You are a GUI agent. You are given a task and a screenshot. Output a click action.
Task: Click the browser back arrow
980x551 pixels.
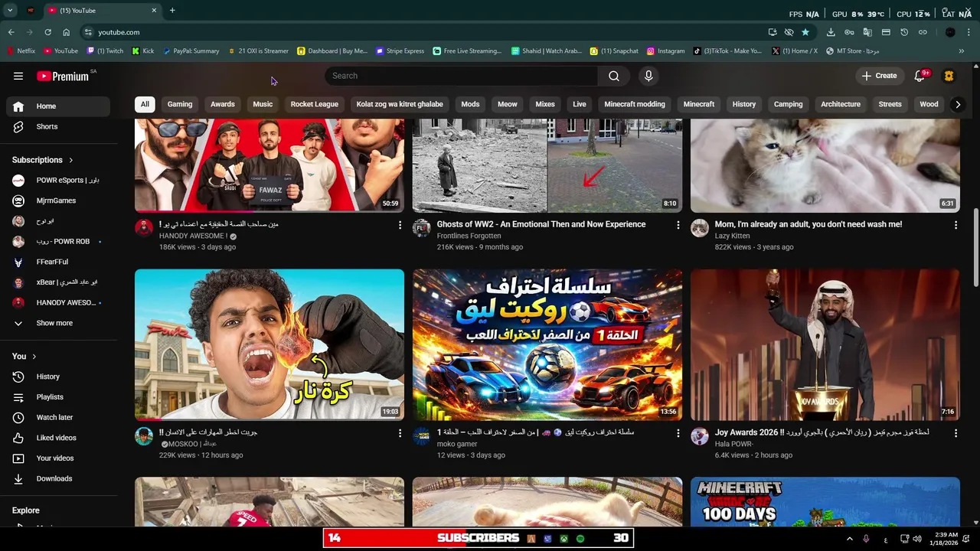tap(11, 32)
